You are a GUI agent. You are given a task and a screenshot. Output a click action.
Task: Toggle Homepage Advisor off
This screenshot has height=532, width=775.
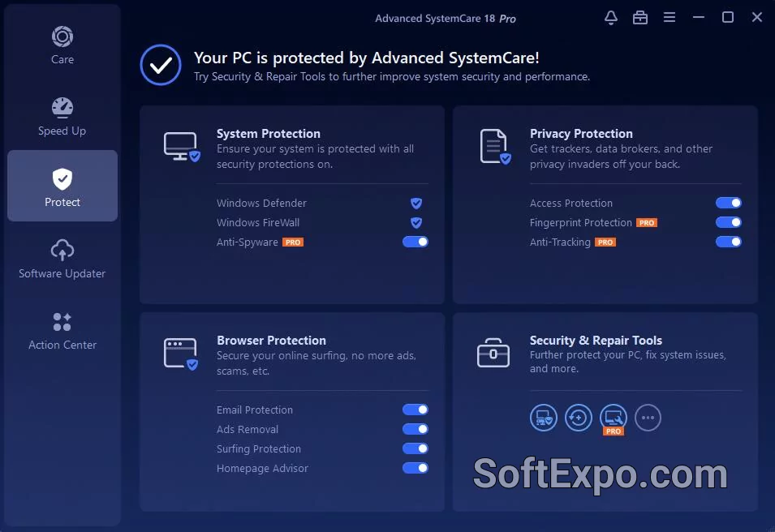[x=415, y=468]
